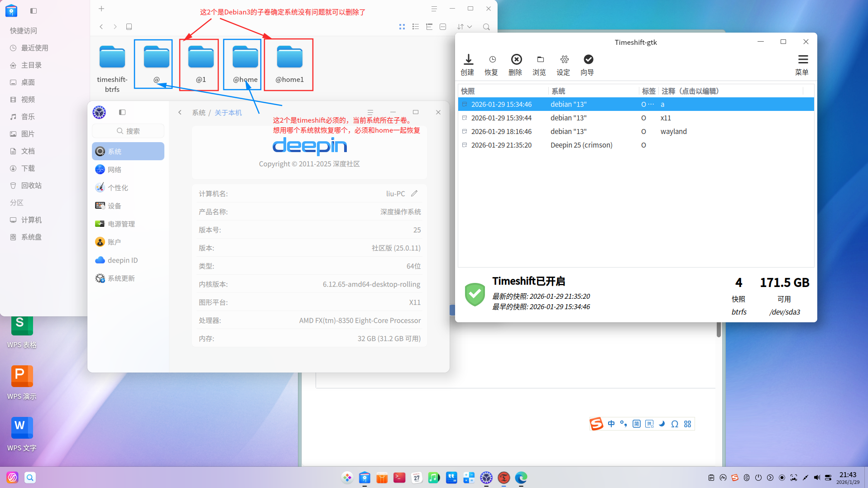
Task: Open Microsoft Edge from the dock
Action: 521,478
